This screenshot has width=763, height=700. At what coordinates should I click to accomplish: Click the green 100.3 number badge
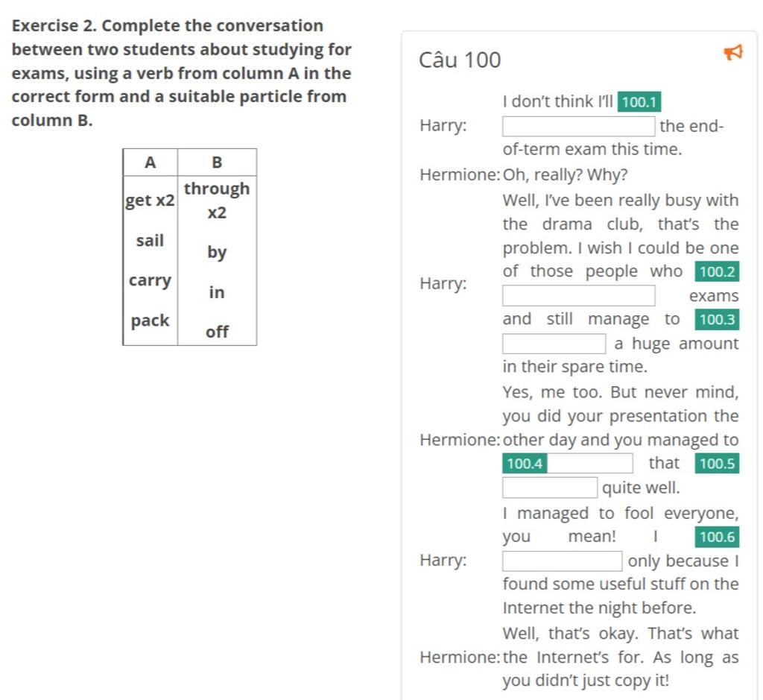[x=716, y=320]
